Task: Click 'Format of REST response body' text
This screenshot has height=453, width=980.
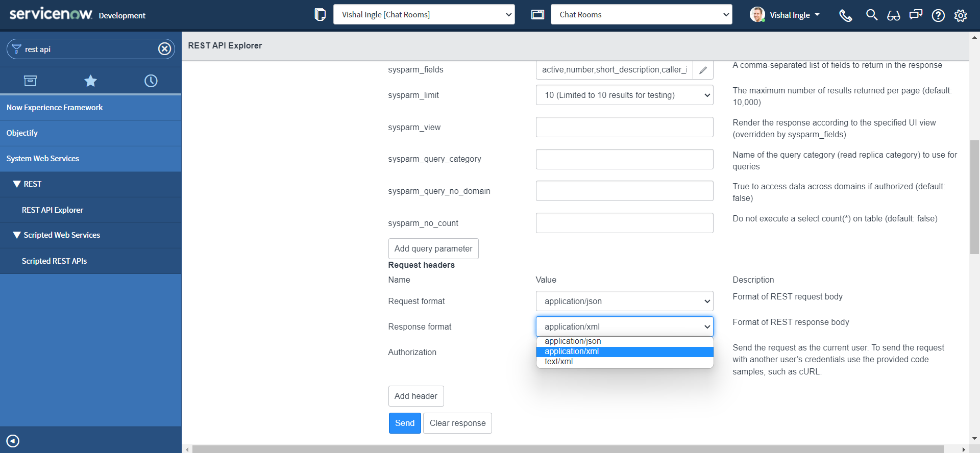Action: point(791,322)
